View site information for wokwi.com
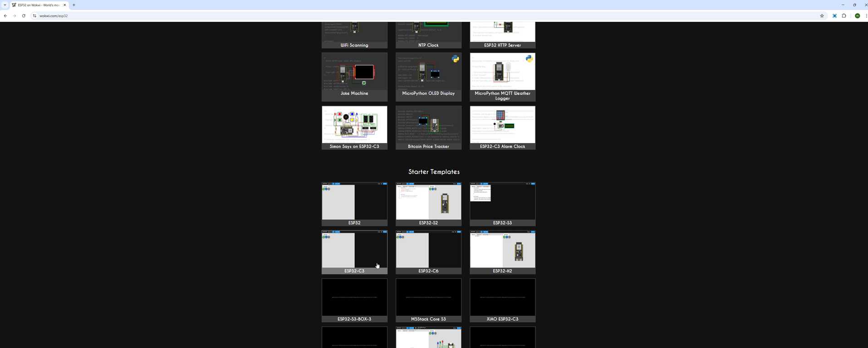The image size is (868, 348). point(34,16)
